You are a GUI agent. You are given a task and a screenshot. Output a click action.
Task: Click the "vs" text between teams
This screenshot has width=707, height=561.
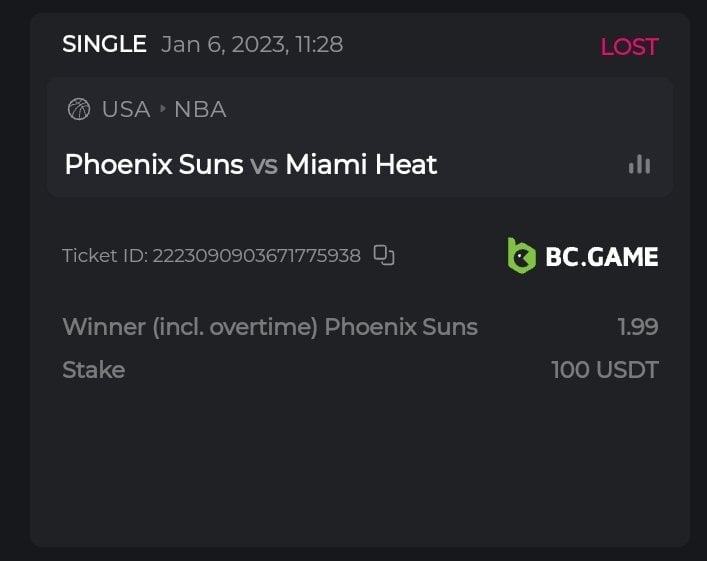(x=264, y=165)
